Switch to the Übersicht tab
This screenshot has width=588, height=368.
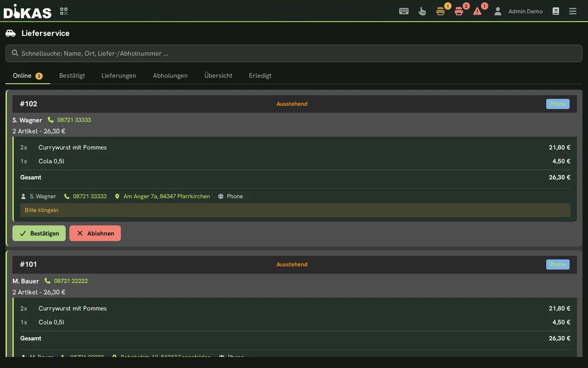218,75
